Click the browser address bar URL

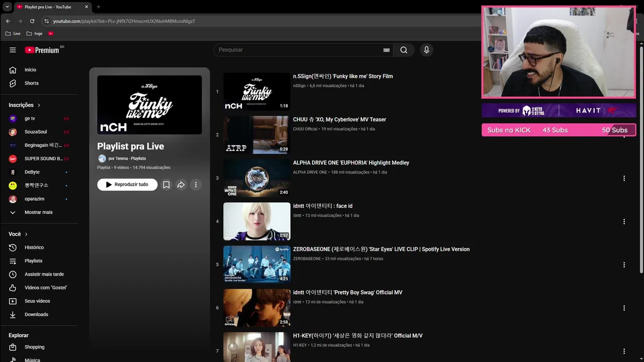124,21
